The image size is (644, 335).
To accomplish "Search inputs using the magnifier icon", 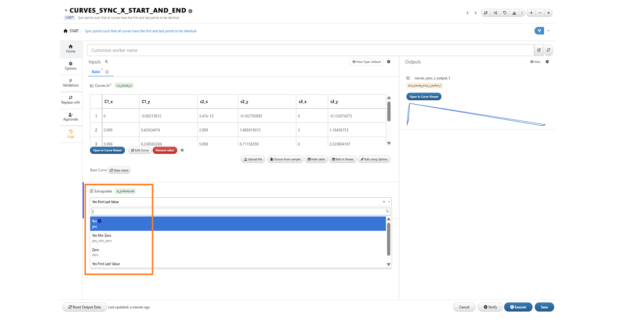I will [107, 62].
